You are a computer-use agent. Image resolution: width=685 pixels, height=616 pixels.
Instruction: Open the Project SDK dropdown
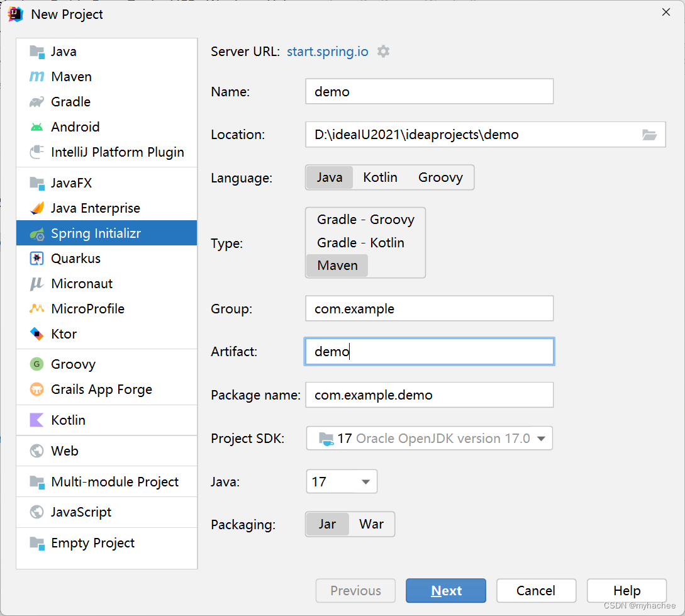pyautogui.click(x=430, y=438)
